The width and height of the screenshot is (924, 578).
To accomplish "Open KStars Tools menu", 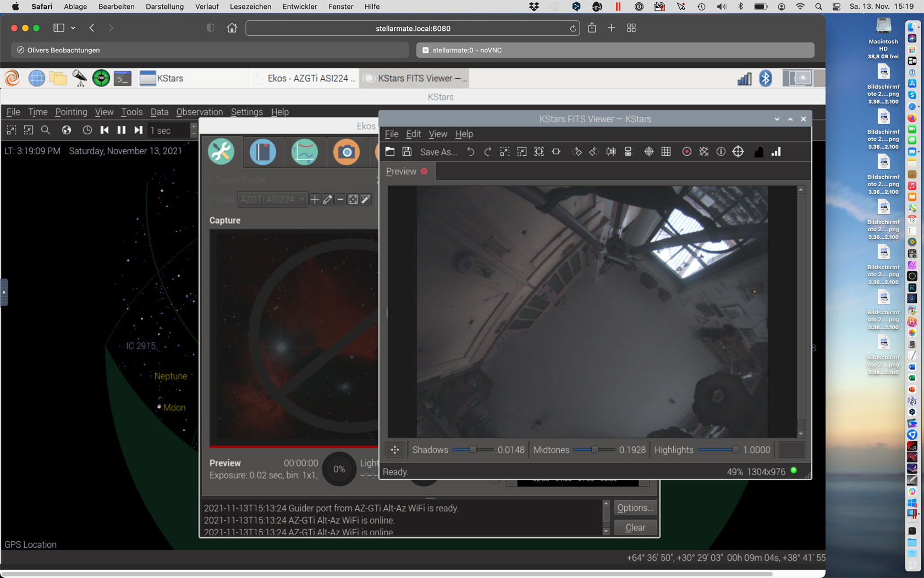I will pyautogui.click(x=132, y=112).
